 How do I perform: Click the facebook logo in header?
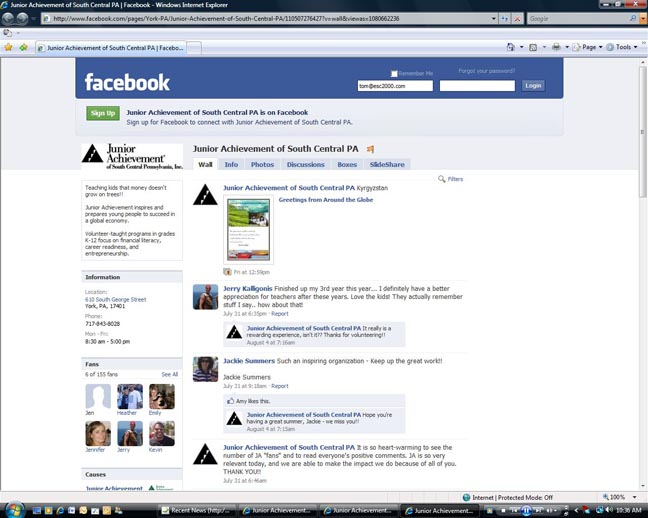pyautogui.click(x=127, y=82)
